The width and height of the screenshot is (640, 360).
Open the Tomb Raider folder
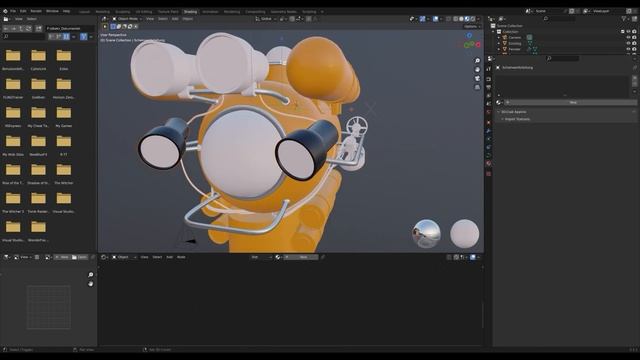[38, 201]
